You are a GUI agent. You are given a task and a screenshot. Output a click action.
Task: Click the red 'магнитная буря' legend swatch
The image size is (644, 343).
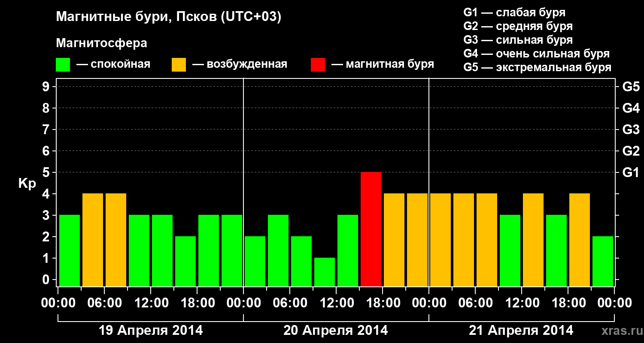(318, 65)
